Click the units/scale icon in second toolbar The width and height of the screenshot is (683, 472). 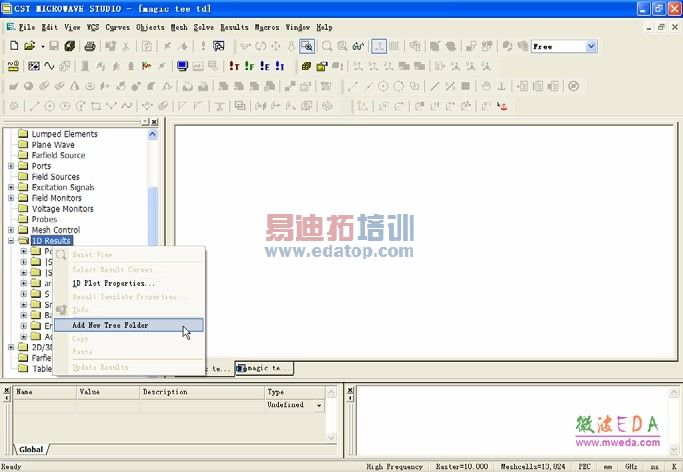pyautogui.click(x=14, y=66)
